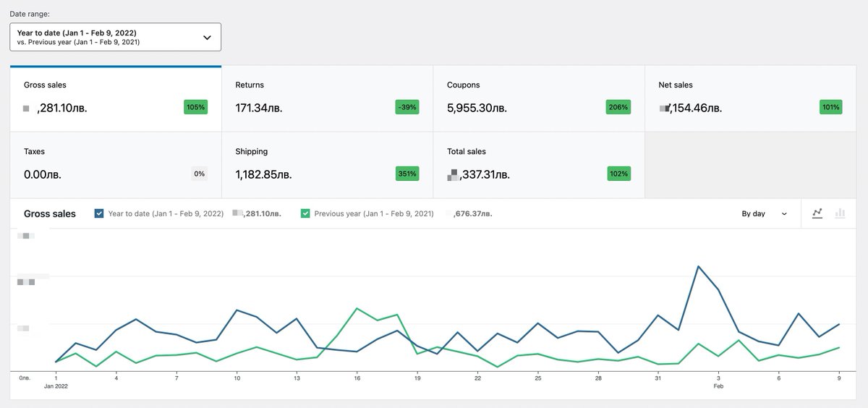Click the Gross sales chart heading
The height and width of the screenshot is (408, 868).
pyautogui.click(x=50, y=213)
